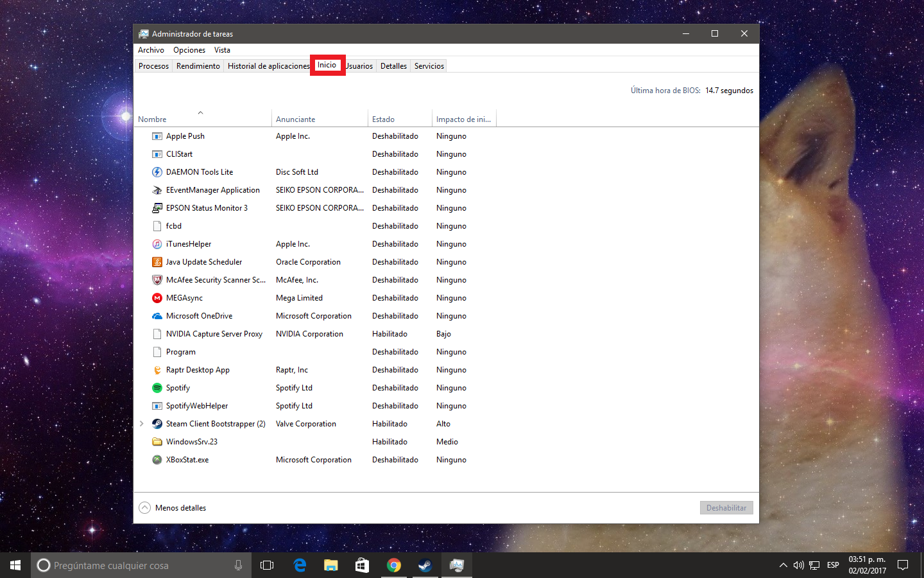Image resolution: width=924 pixels, height=578 pixels.
Task: Open the Vista menu
Action: tap(222, 50)
